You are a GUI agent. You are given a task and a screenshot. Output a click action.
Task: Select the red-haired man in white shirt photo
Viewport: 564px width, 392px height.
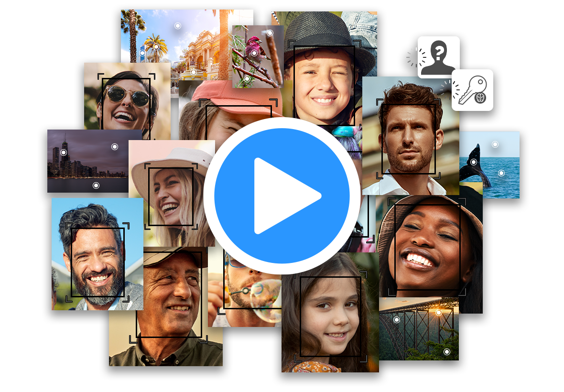(411, 136)
